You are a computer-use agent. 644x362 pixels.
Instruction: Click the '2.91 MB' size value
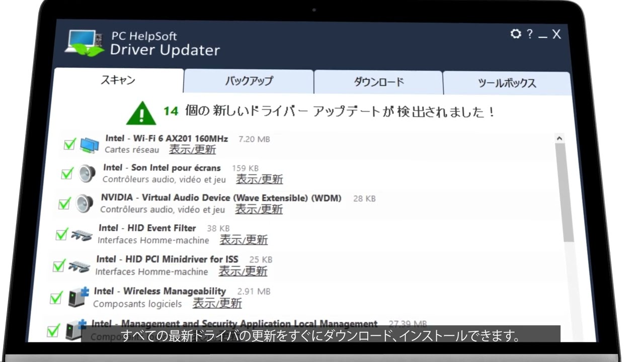254,291
